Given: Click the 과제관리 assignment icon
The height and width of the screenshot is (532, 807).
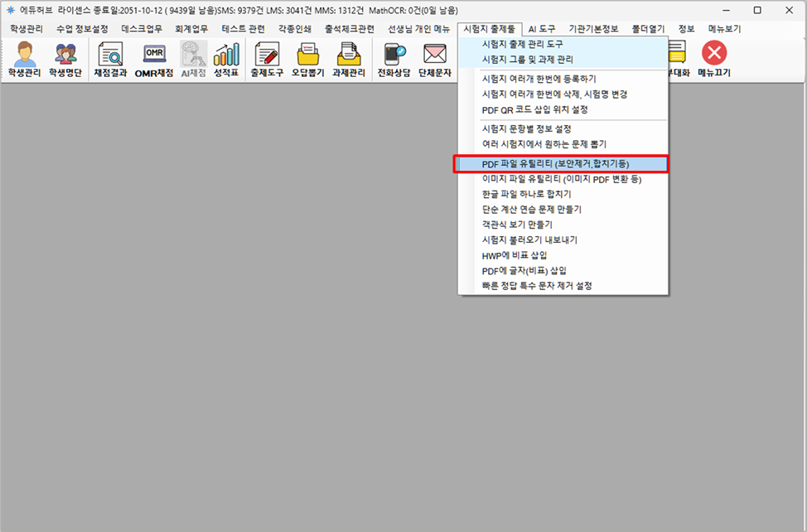Looking at the screenshot, I should pyautogui.click(x=349, y=58).
